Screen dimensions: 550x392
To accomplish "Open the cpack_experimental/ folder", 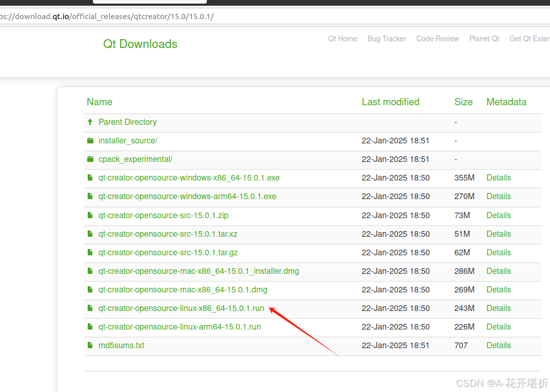I will pos(135,159).
